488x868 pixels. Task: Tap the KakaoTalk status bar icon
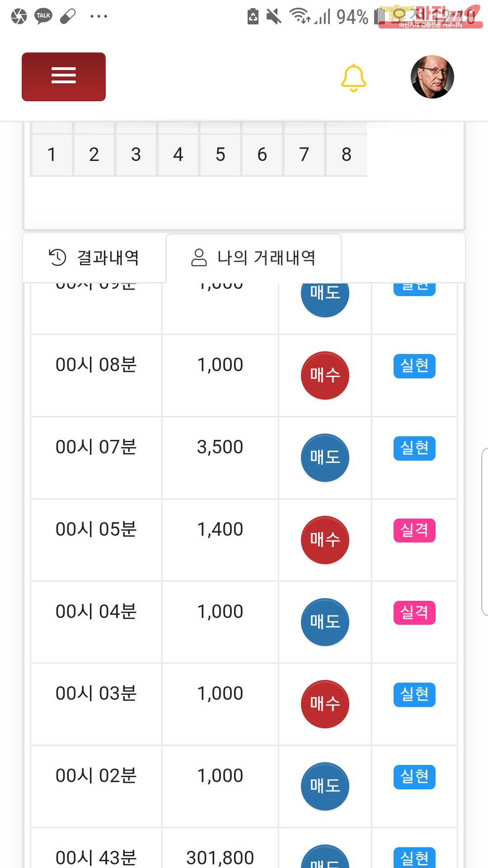click(43, 16)
